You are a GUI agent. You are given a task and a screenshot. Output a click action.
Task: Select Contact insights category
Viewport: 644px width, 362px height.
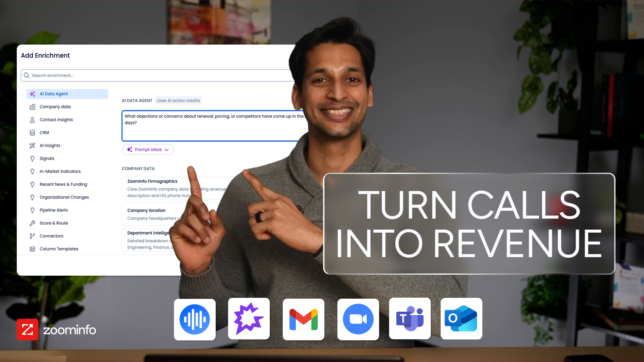[x=56, y=120]
